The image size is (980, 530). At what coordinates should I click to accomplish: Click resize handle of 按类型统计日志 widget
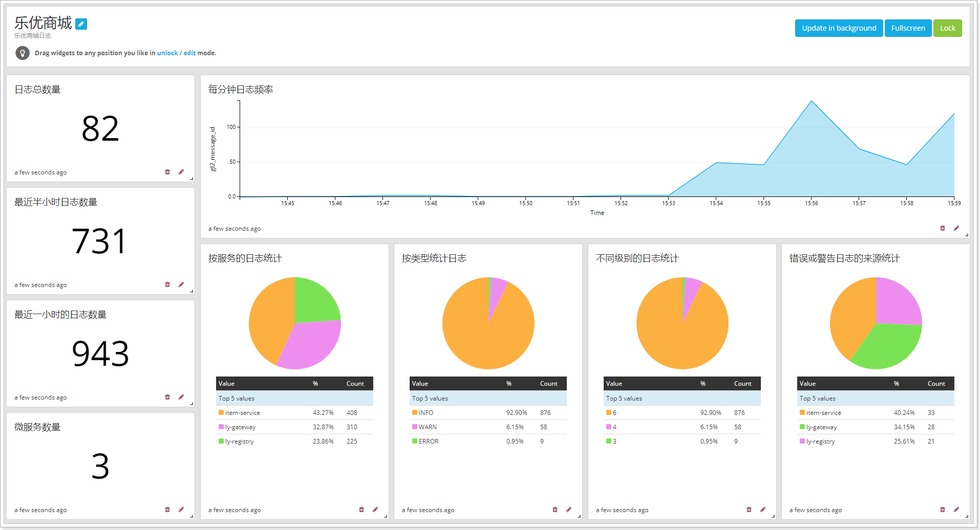coord(579,516)
